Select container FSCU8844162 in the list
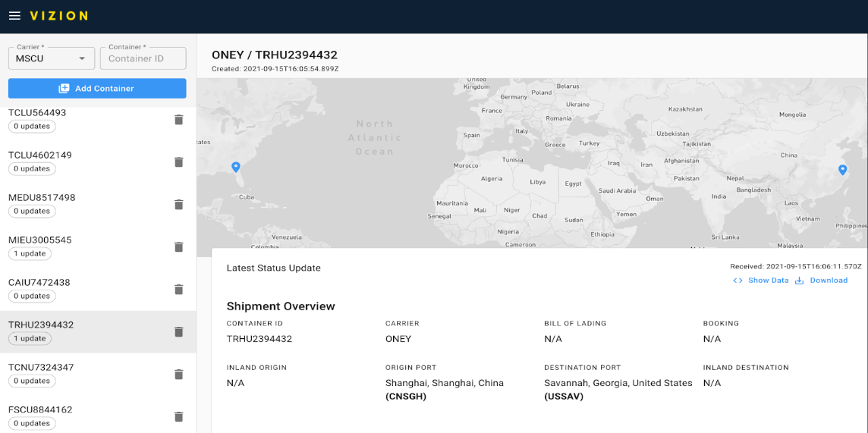 (40, 409)
